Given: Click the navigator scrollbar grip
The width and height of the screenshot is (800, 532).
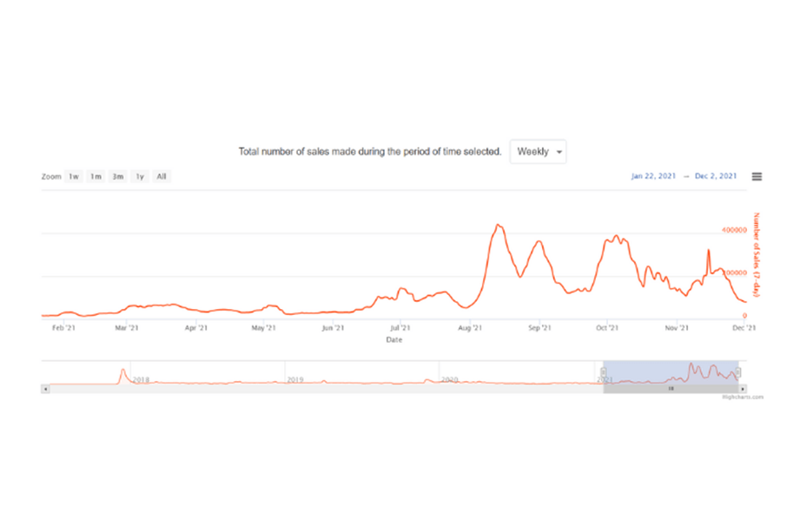Looking at the screenshot, I should [x=671, y=389].
